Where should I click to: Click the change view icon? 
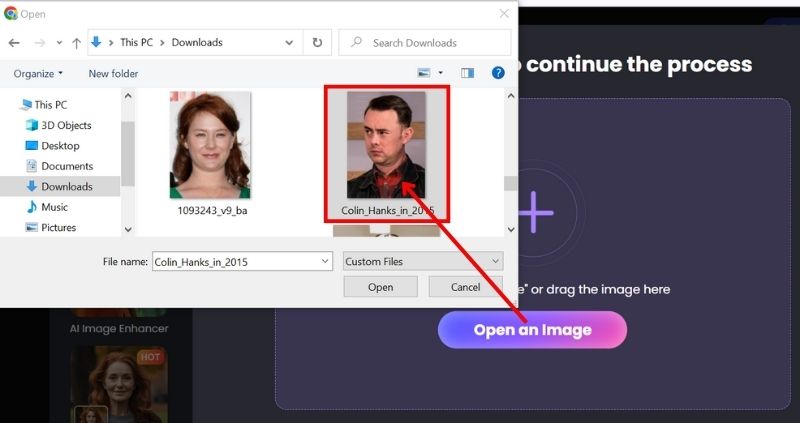coord(424,73)
